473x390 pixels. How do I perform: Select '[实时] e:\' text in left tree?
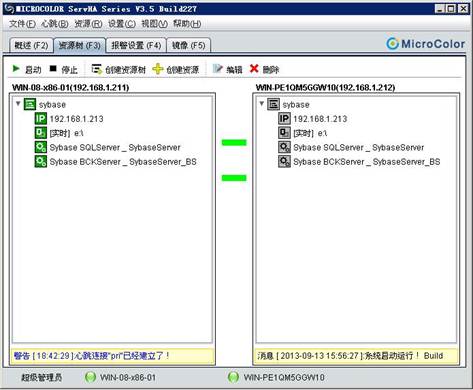pyautogui.click(x=66, y=133)
